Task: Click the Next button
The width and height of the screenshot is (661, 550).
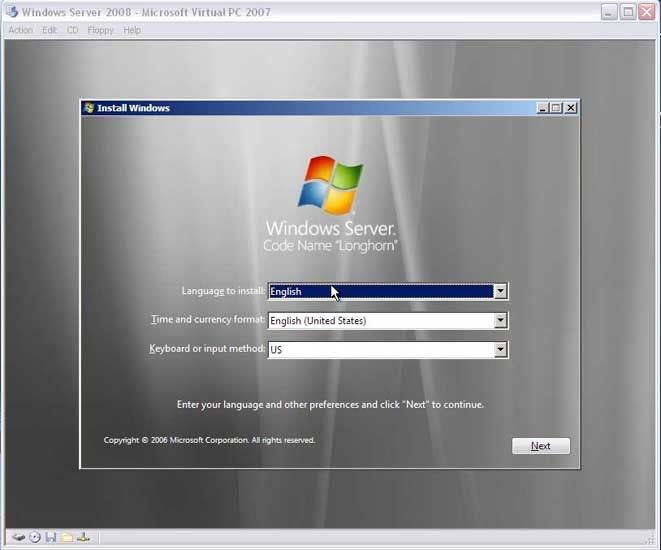Action: point(541,446)
